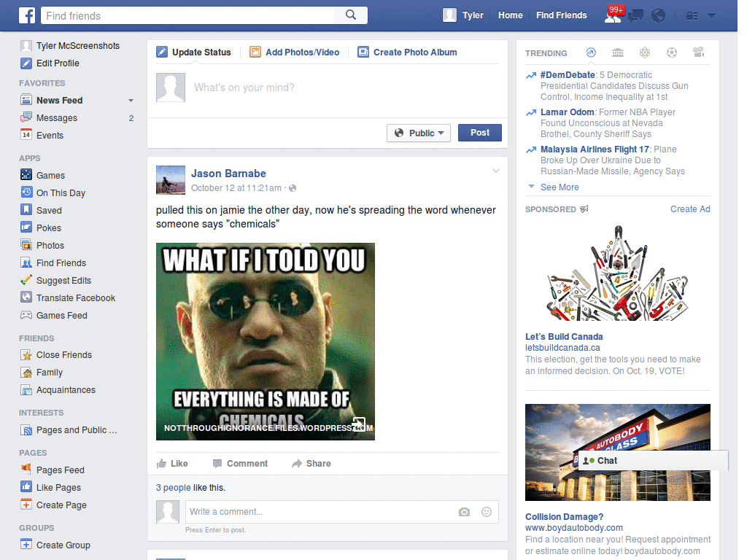Viewport: 747px width, 560px height.
Task: Click the On This Day clock icon
Action: 26,192
